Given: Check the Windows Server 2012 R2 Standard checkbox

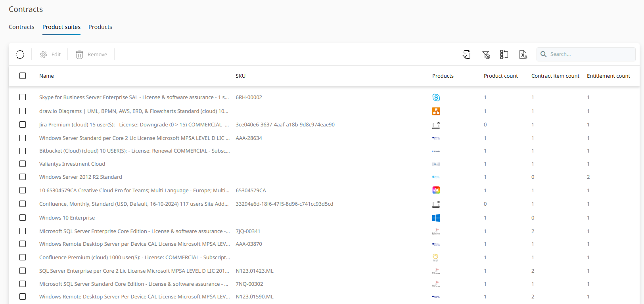Looking at the screenshot, I should (23, 177).
